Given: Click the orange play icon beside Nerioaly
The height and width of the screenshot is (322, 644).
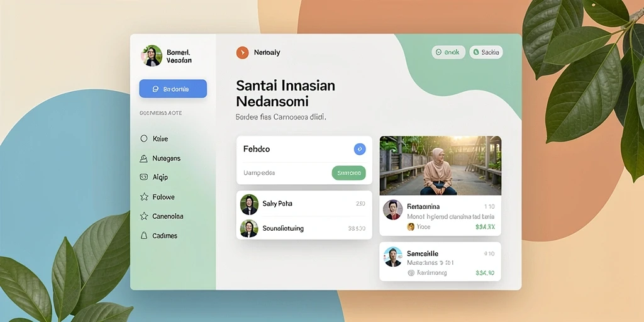Looking at the screenshot, I should click(x=242, y=53).
